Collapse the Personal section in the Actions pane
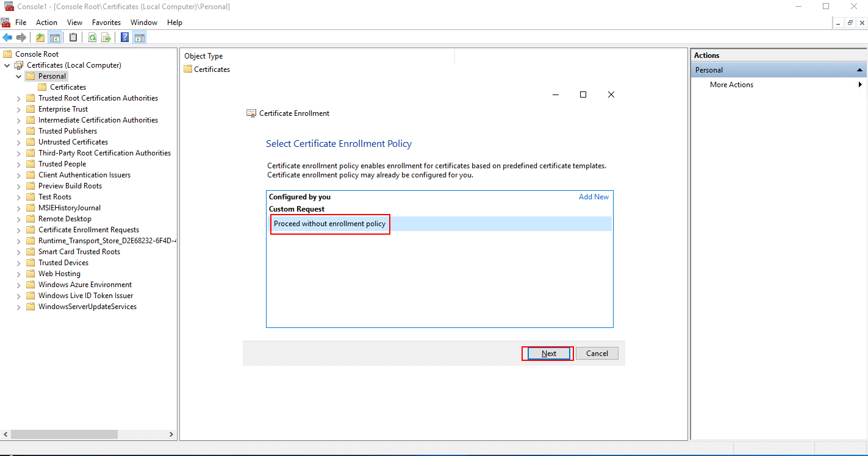 (x=858, y=69)
